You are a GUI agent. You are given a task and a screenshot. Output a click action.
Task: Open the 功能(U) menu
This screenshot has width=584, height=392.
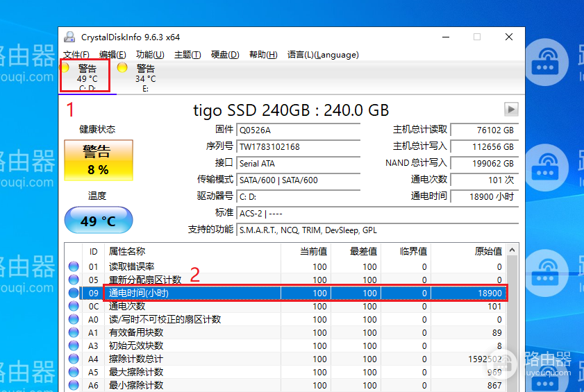150,55
